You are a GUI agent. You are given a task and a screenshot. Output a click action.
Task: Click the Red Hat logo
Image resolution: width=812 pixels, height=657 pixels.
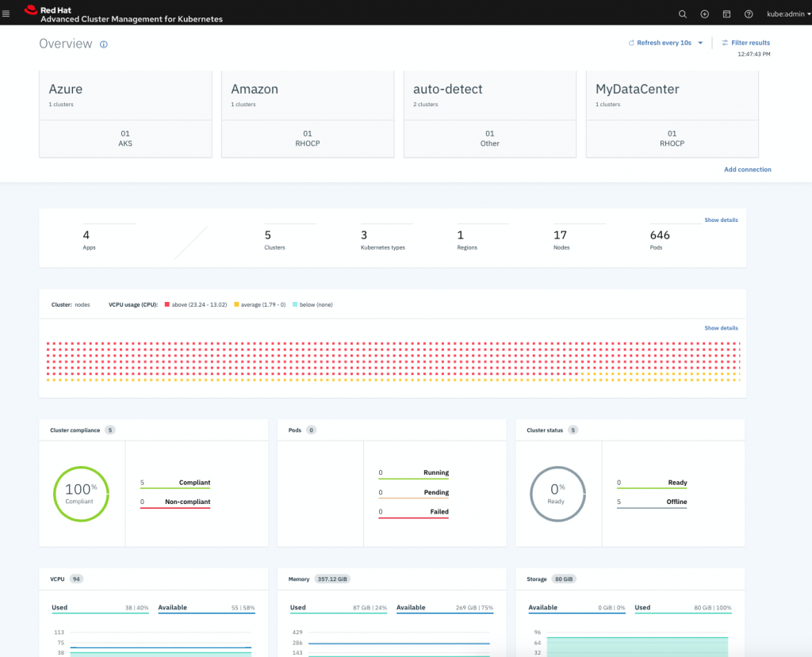(x=31, y=10)
